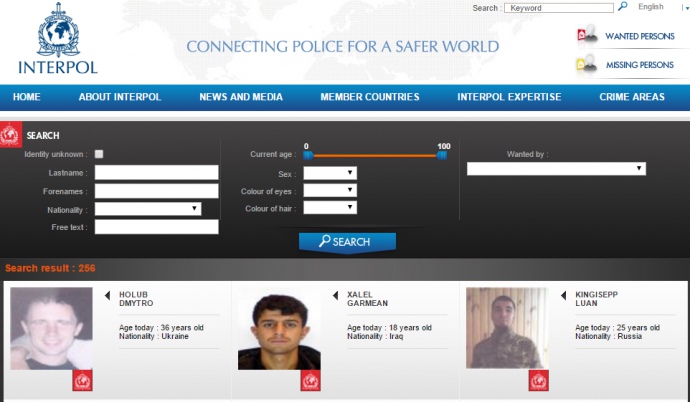
Task: Open the Wanted by dropdown
Action: [556, 169]
